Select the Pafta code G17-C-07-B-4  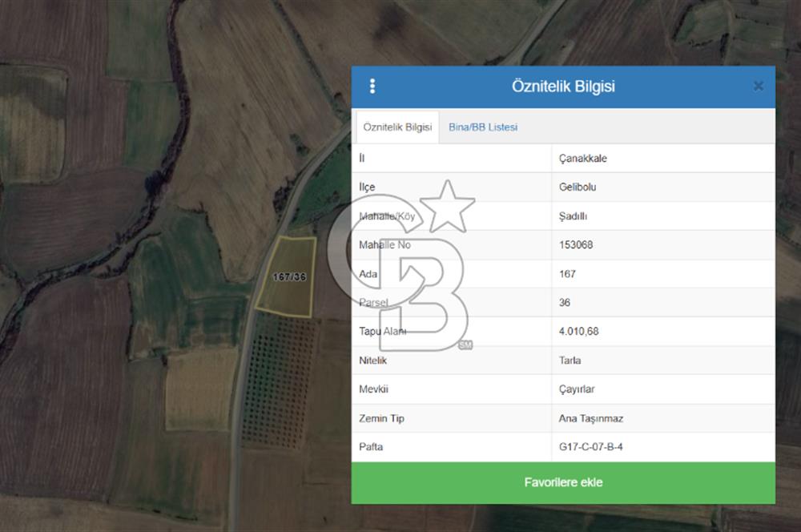coord(590,447)
